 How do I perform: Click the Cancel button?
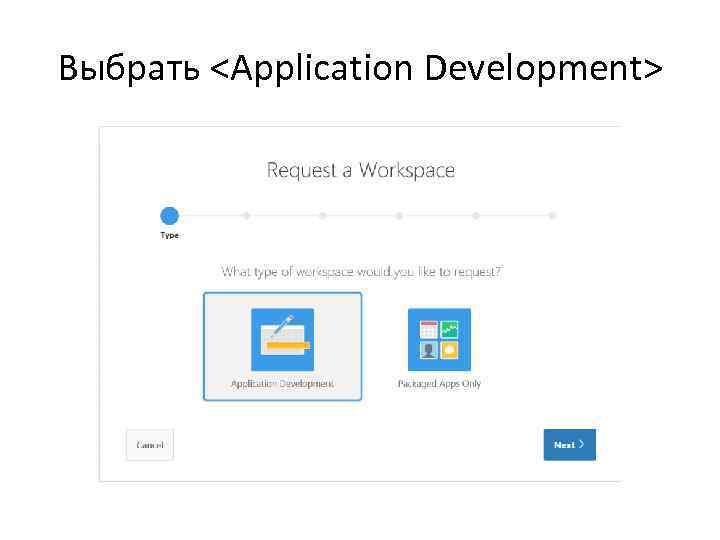(x=150, y=444)
